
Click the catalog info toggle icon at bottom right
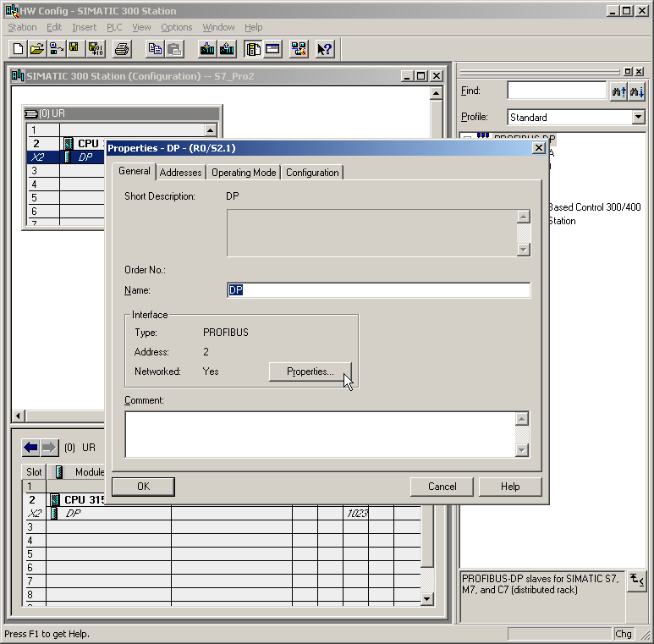(637, 581)
